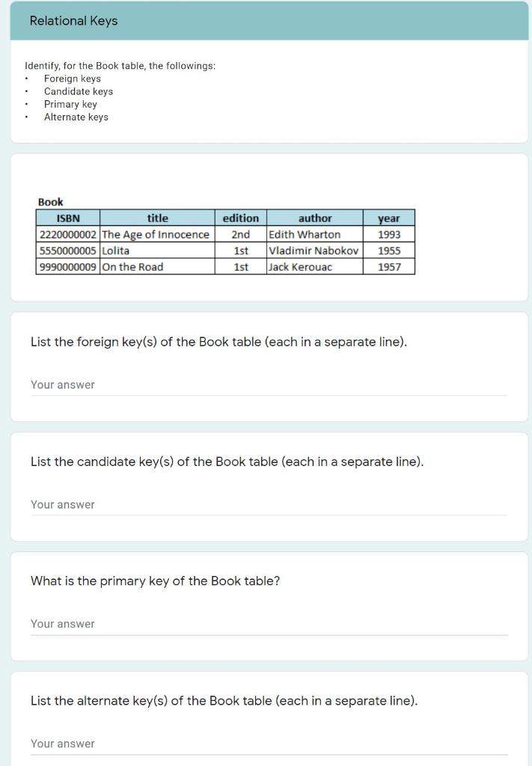Click the ISBN column header cell
Image resolution: width=532 pixels, height=766 pixels.
tap(68, 218)
